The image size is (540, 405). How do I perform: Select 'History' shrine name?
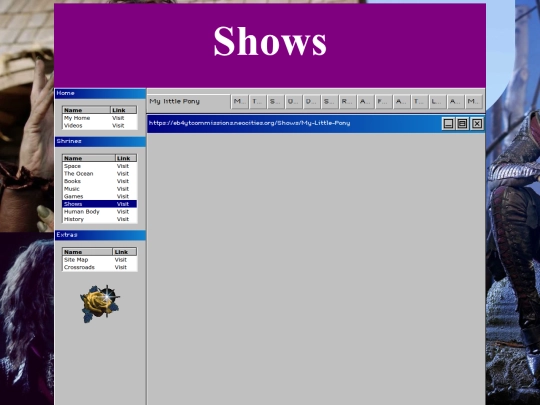tap(74, 219)
